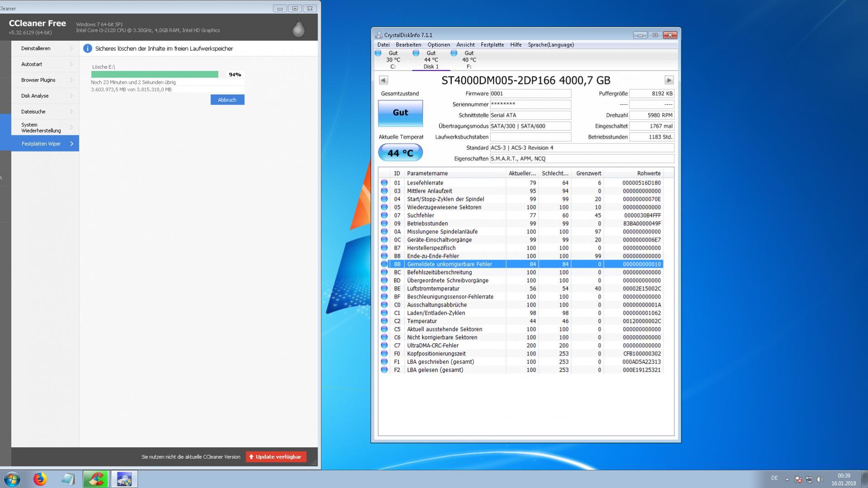Open the notepad-like taskbar application

pyautogui.click(x=68, y=479)
